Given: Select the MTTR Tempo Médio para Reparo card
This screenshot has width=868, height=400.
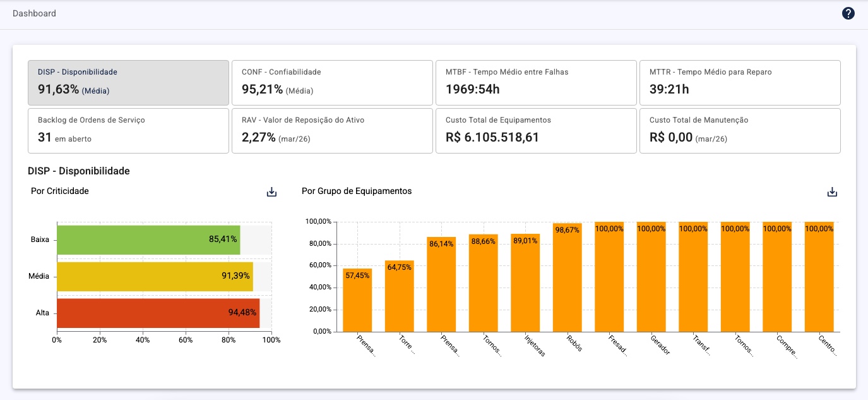Looking at the screenshot, I should pyautogui.click(x=740, y=83).
